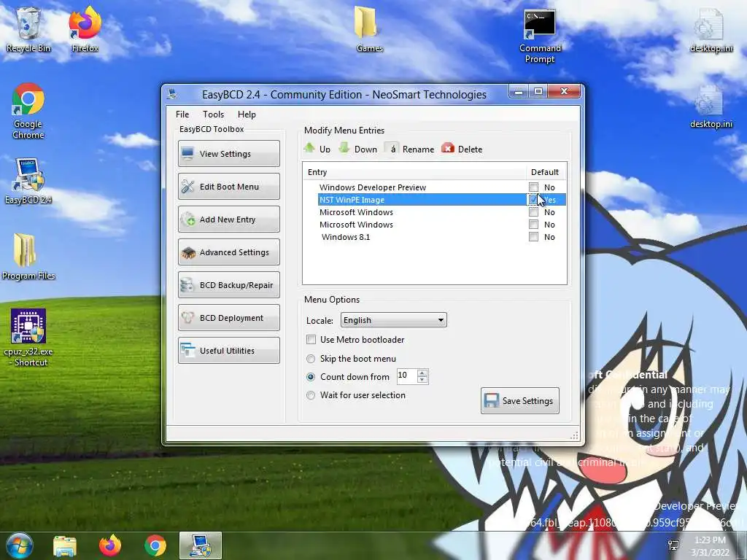Toggle default checkbox for NST WinPE Image

pos(533,200)
